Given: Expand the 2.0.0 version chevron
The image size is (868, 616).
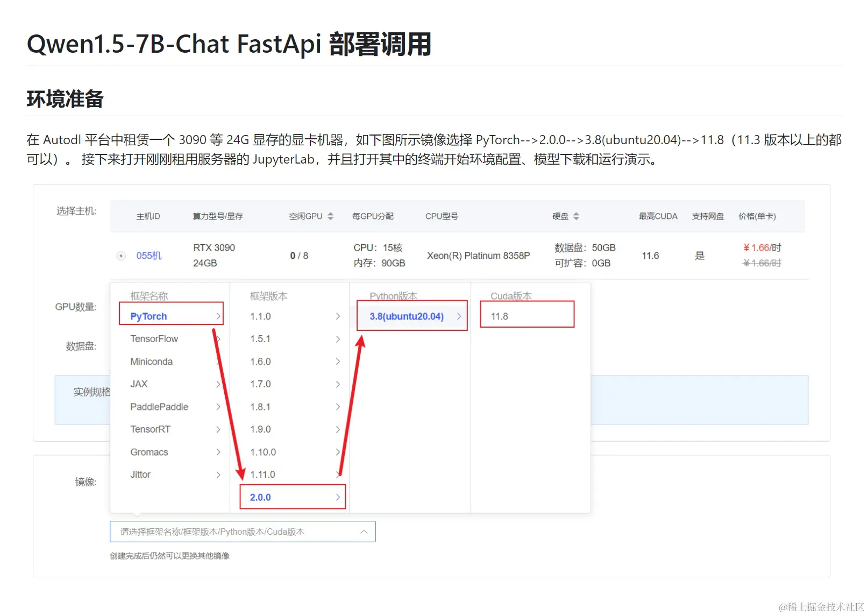Looking at the screenshot, I should pyautogui.click(x=338, y=498).
